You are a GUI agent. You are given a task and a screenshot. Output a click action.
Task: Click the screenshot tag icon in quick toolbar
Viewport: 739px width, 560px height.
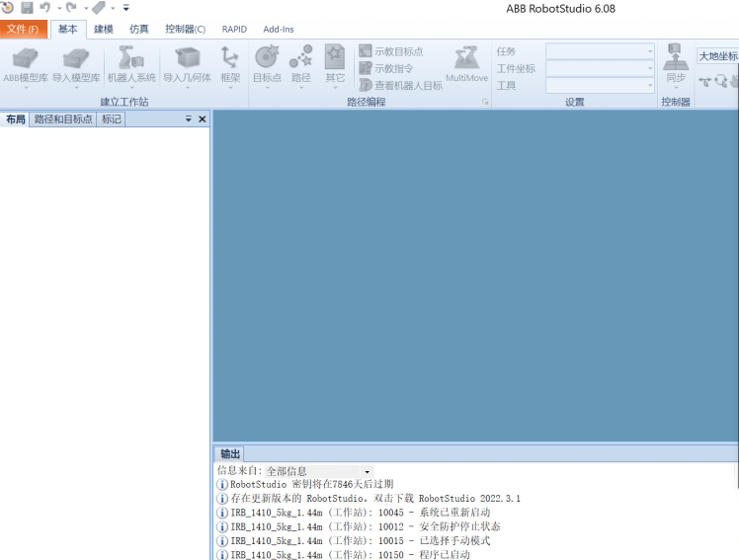pos(99,8)
